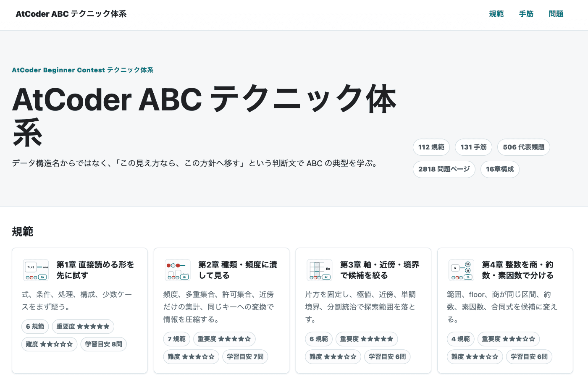588x377 pixels.
Task: Click the 片方を固定し description in 第3章 card
Action: tap(361, 307)
